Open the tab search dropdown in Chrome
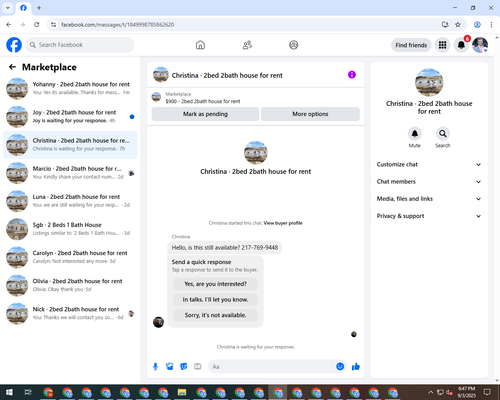 click(8, 8)
